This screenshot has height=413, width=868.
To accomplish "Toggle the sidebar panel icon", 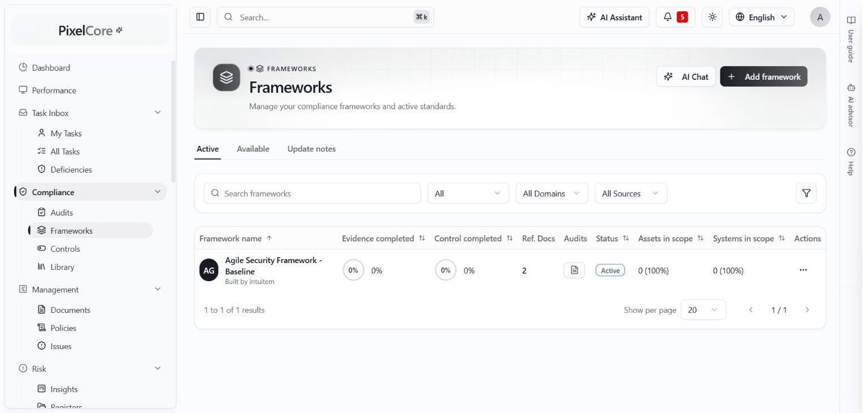I will coord(200,17).
